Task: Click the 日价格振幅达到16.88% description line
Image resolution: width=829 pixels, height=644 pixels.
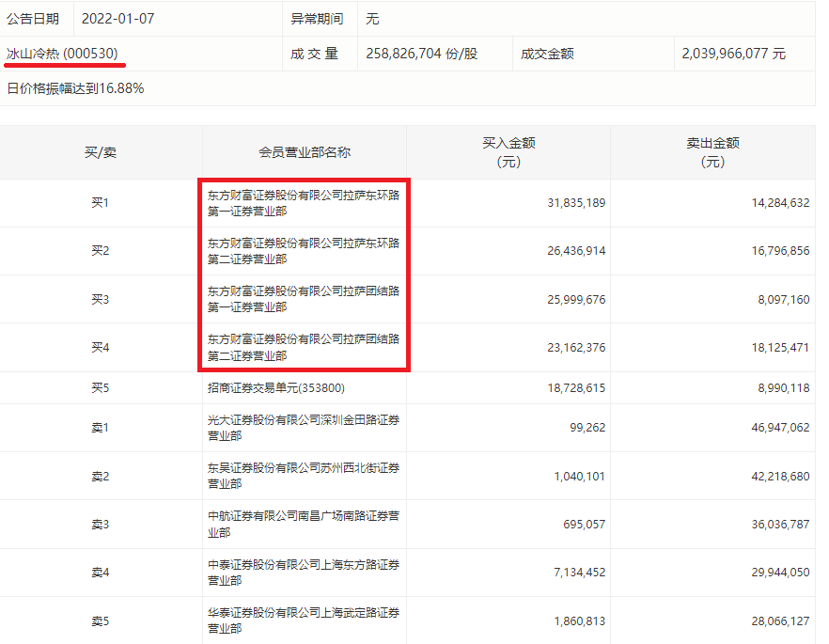Action: (75, 88)
